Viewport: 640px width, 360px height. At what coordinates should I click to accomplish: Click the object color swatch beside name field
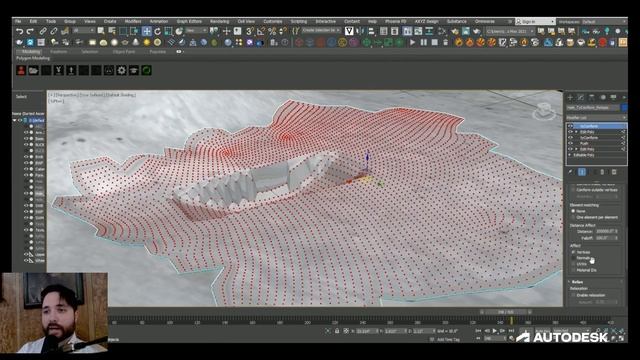point(624,107)
